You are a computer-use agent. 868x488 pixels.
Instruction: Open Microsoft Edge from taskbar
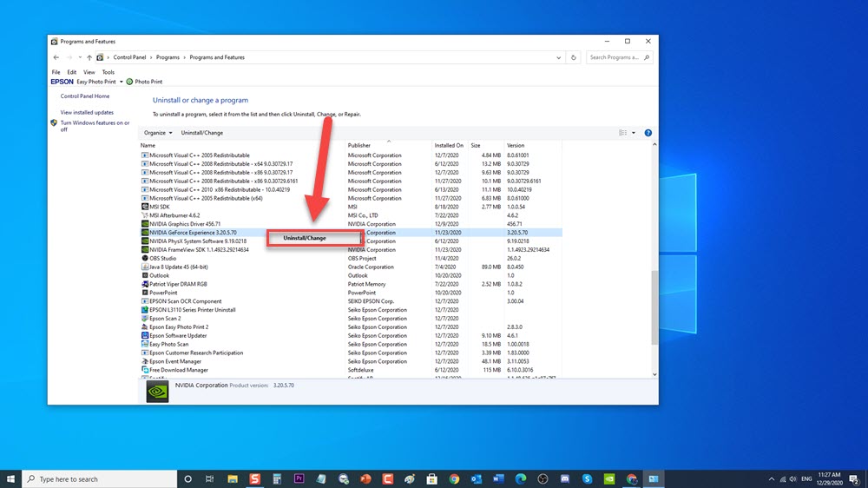pyautogui.click(x=520, y=479)
